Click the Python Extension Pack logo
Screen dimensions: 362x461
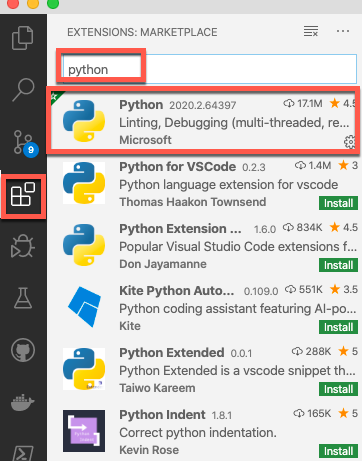pyautogui.click(x=84, y=245)
